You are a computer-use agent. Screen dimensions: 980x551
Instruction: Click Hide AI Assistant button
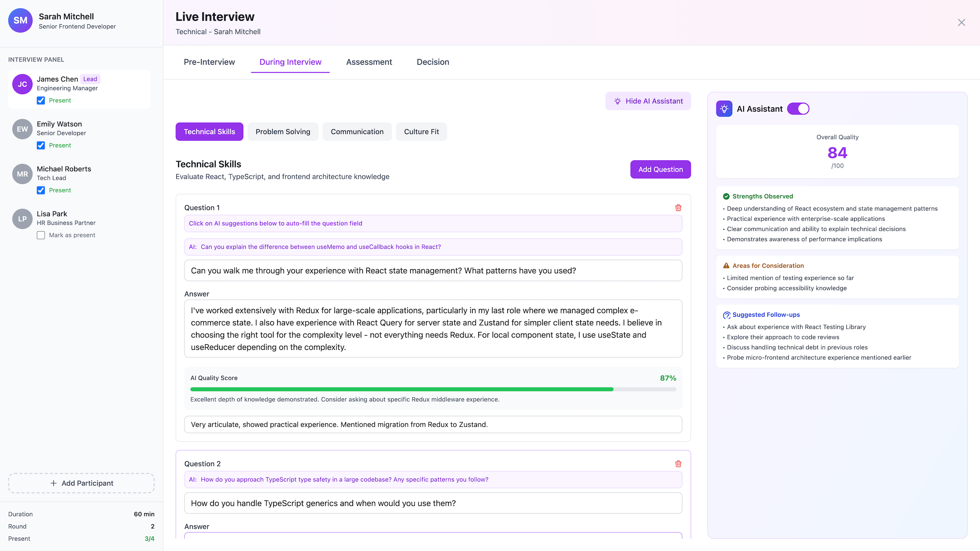coord(648,101)
